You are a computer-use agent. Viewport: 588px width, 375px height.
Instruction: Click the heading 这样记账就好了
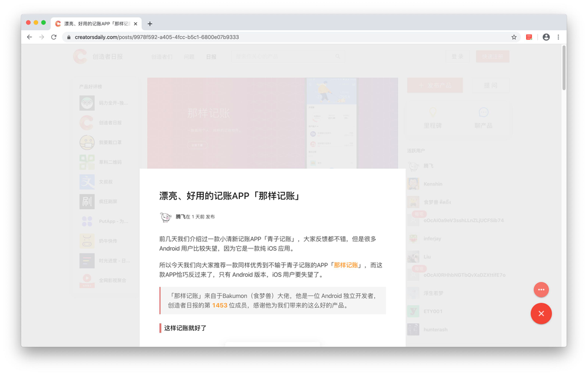tap(185, 328)
